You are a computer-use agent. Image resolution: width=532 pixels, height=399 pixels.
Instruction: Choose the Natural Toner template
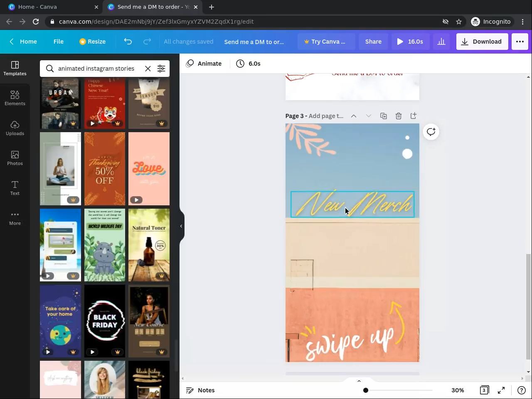(x=149, y=245)
